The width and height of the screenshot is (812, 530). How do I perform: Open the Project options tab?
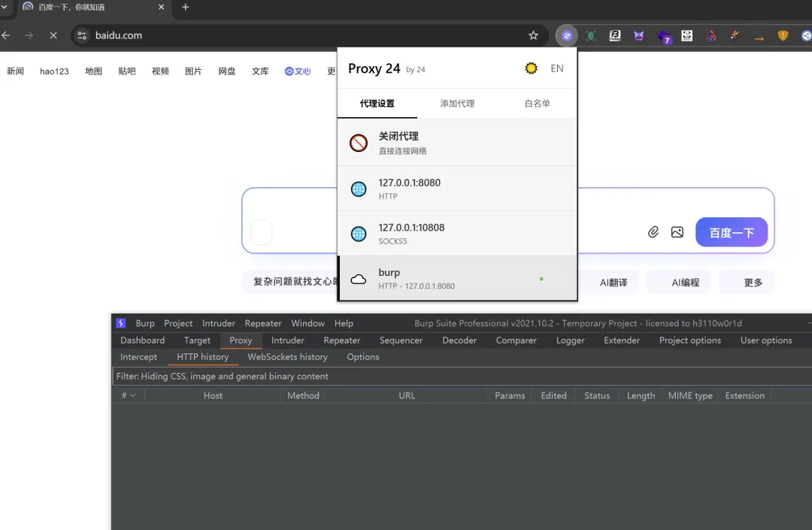click(x=689, y=340)
